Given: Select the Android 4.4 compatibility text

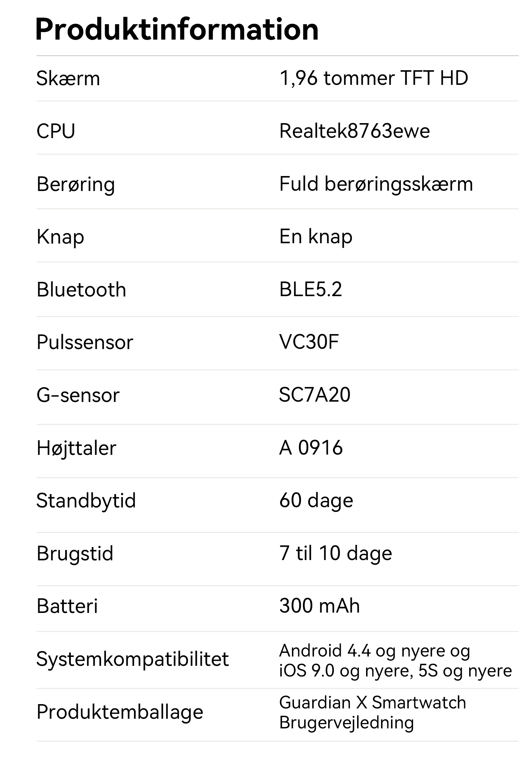Looking at the screenshot, I should point(374,651).
